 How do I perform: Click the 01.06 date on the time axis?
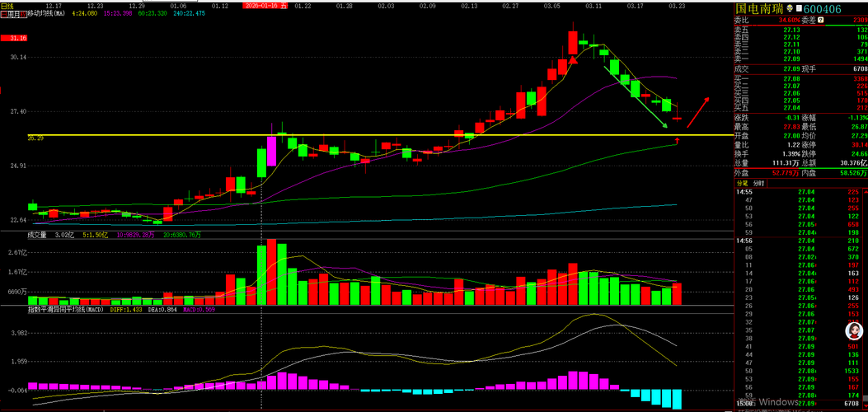click(179, 6)
